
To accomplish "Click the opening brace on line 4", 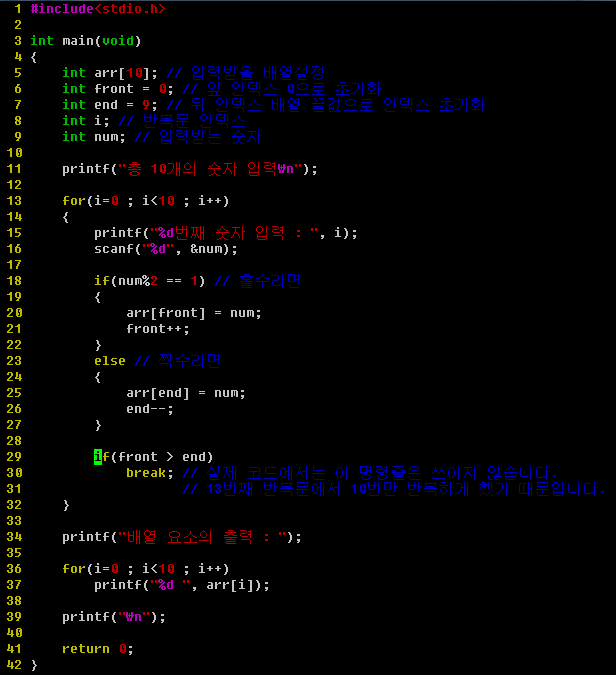I will click(34, 57).
